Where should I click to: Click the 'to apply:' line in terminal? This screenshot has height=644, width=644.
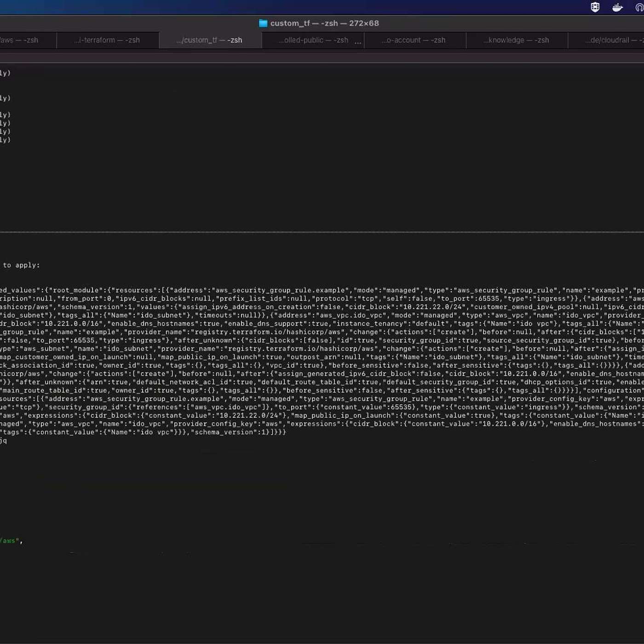point(21,265)
